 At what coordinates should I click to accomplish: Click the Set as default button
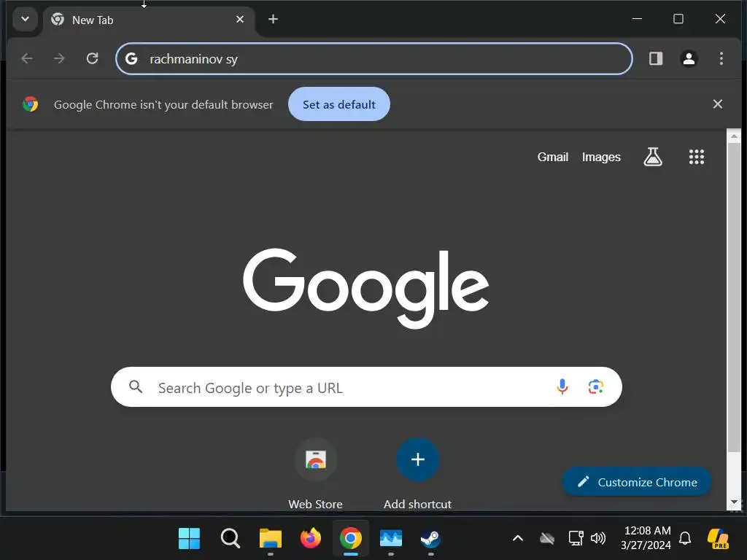[x=339, y=104]
